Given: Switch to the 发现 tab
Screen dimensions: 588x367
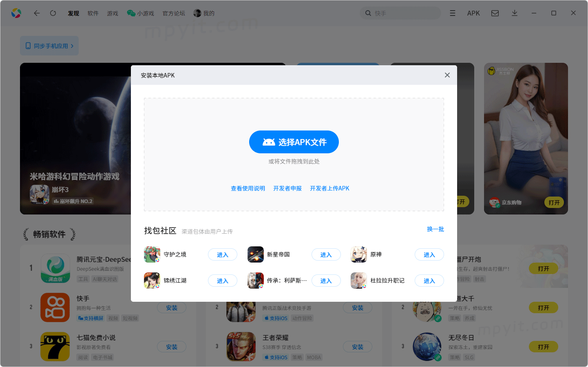Looking at the screenshot, I should coord(73,13).
